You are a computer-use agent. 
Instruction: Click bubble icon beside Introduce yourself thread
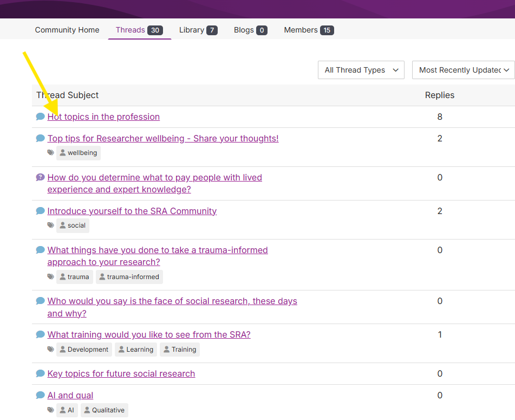click(40, 211)
